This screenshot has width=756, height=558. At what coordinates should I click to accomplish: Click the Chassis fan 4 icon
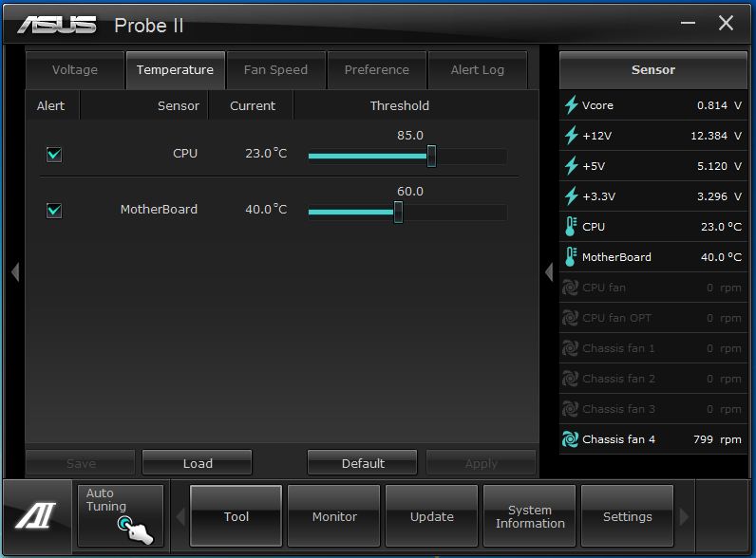(570, 439)
